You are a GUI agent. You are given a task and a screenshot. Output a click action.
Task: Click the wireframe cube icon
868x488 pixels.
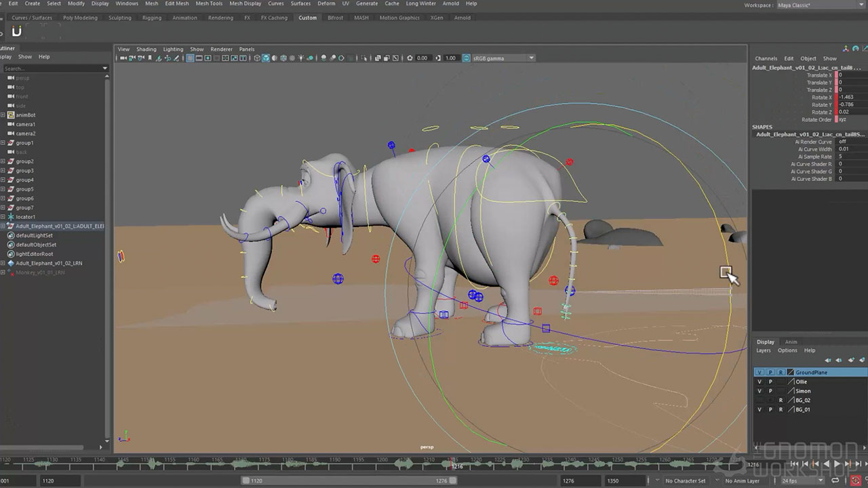(x=257, y=58)
